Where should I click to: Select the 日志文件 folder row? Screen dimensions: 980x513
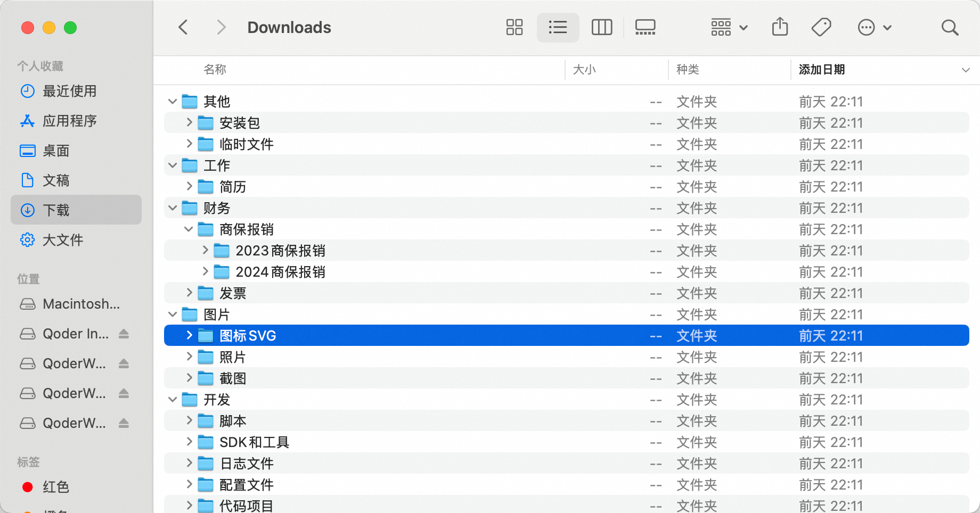(x=246, y=464)
